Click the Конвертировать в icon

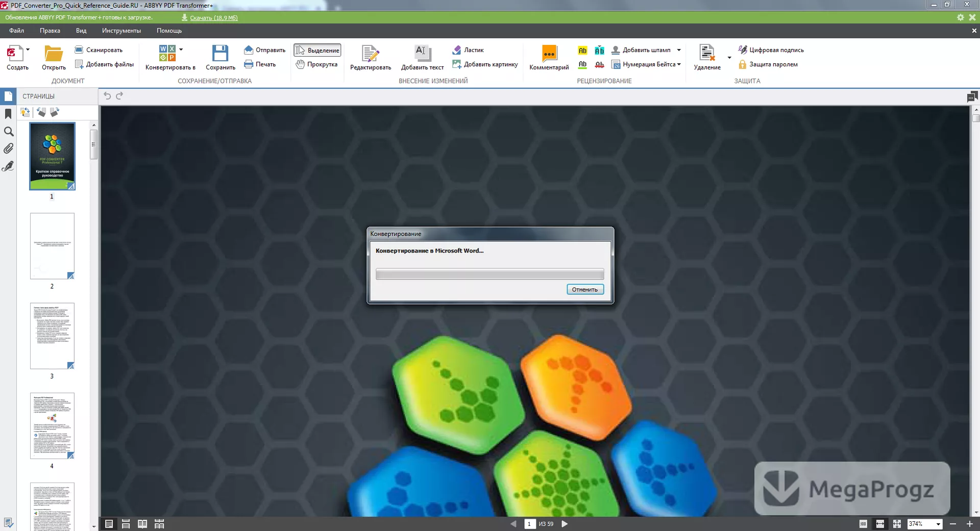167,53
